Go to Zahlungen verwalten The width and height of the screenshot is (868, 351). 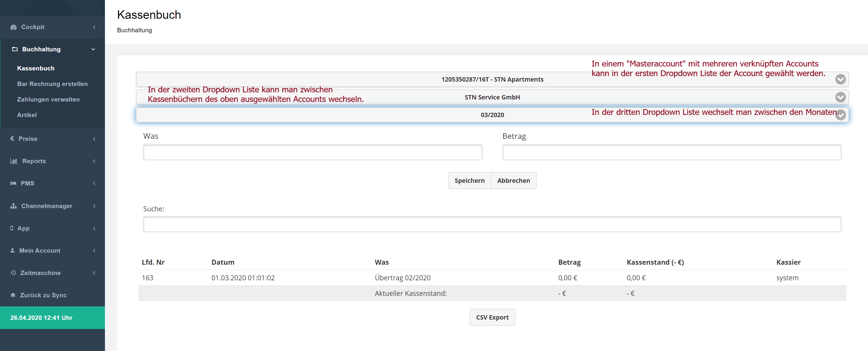(x=48, y=99)
